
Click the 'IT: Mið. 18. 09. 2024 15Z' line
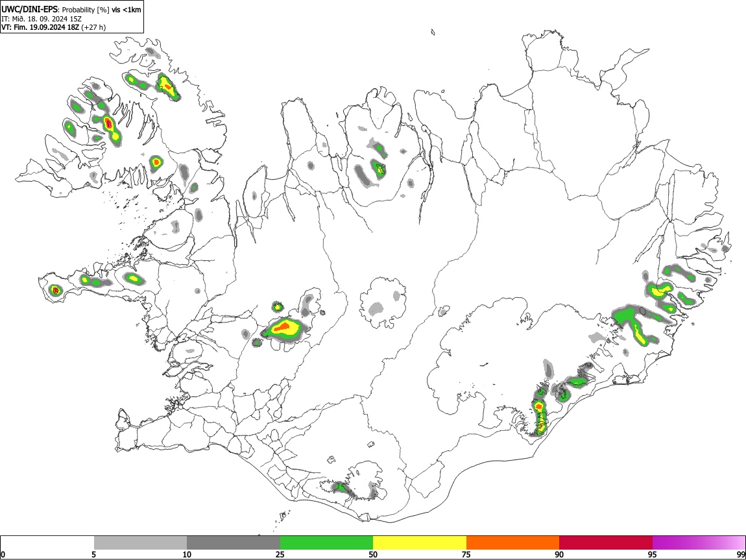(x=42, y=19)
